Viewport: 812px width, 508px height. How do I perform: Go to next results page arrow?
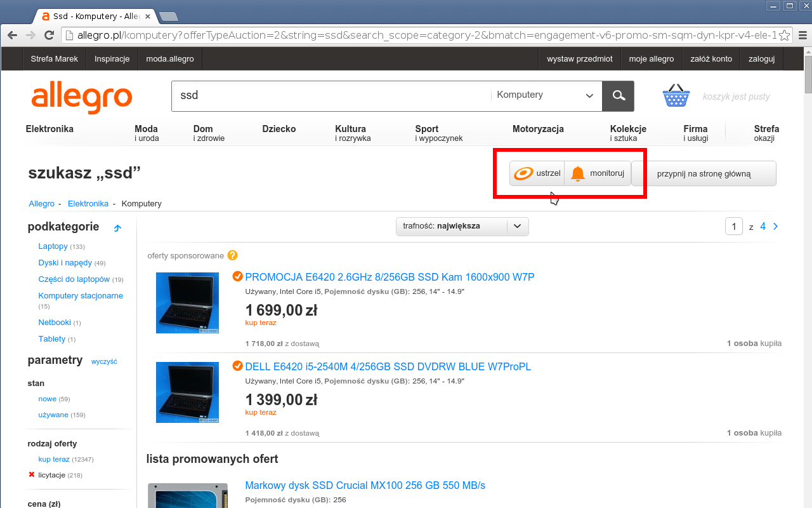(776, 226)
